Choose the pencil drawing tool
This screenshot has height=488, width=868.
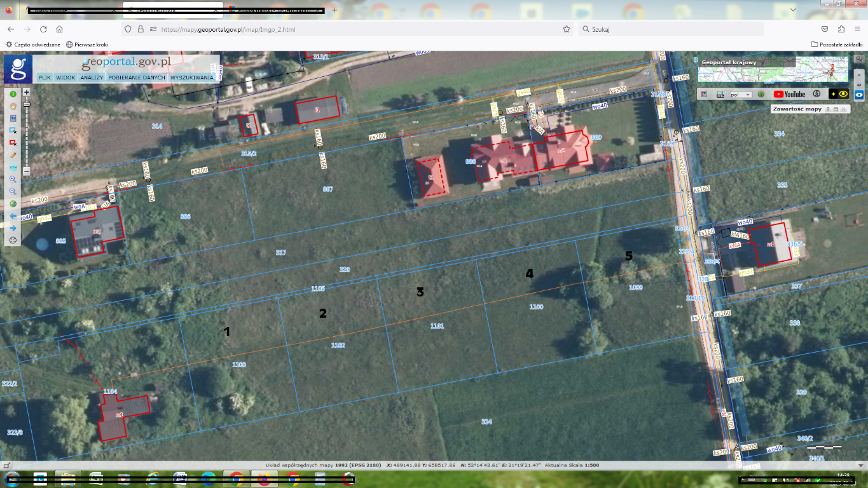pyautogui.click(x=13, y=154)
